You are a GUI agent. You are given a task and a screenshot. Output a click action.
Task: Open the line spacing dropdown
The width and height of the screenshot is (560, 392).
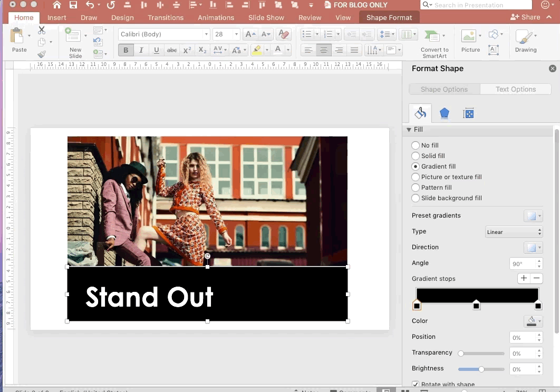click(387, 34)
